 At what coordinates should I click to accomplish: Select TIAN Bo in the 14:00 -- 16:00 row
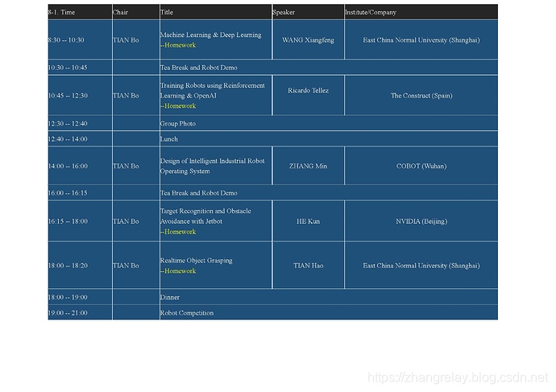pyautogui.click(x=126, y=166)
